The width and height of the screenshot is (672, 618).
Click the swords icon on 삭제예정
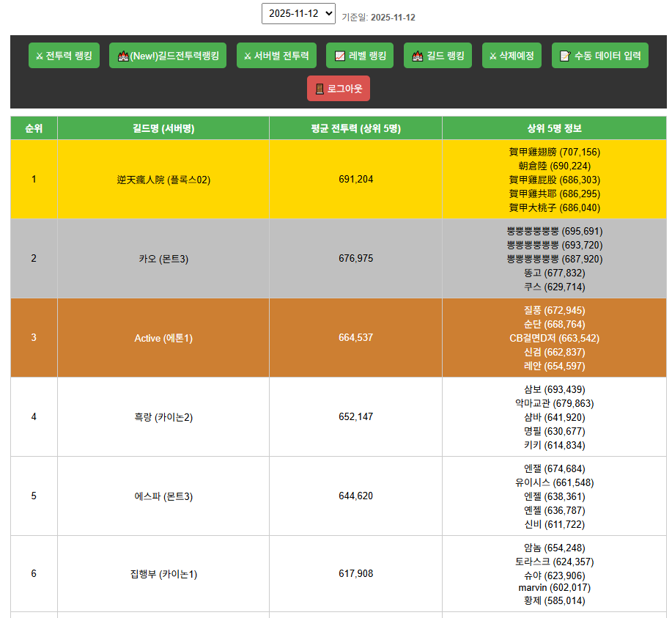tap(492, 56)
